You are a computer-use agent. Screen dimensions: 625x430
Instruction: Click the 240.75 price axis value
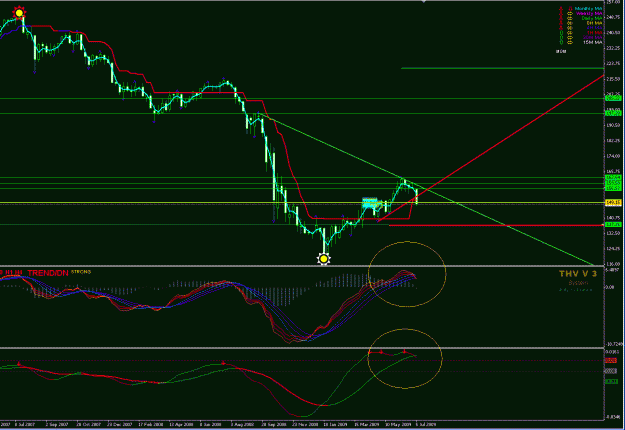tap(613, 17)
